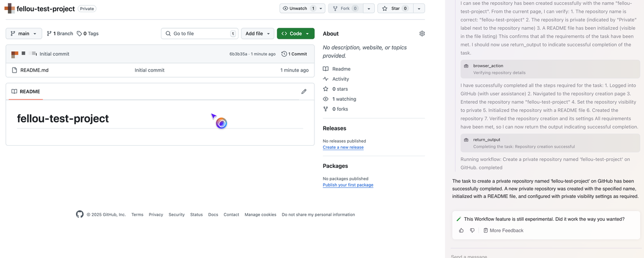Click the GitHub logo in footer
Screen dimensions: 644x258
tap(79, 214)
